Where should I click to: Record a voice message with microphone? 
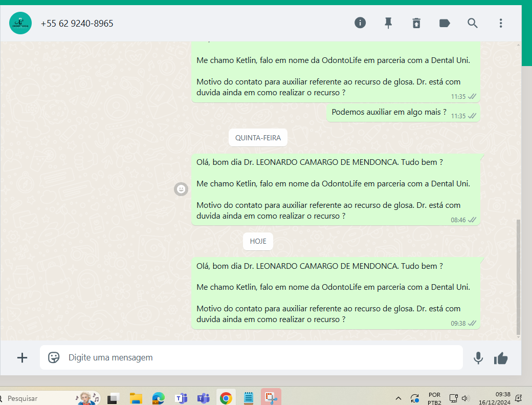478,358
